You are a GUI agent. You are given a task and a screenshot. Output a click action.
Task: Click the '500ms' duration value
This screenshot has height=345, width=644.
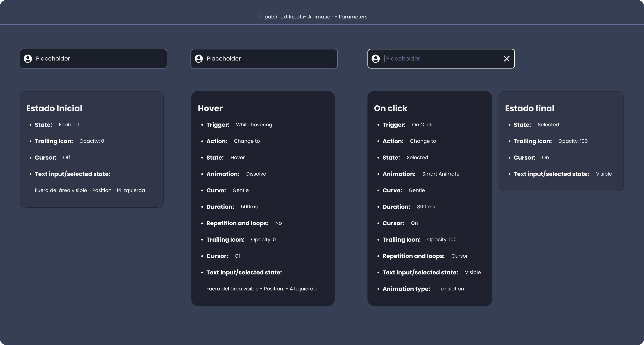click(x=249, y=207)
